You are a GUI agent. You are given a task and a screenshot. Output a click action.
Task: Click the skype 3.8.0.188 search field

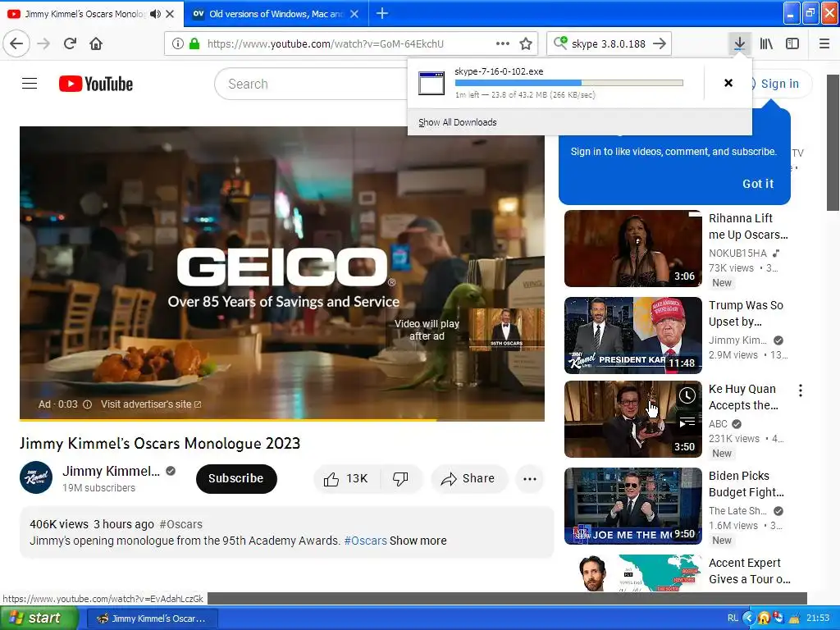pos(609,43)
